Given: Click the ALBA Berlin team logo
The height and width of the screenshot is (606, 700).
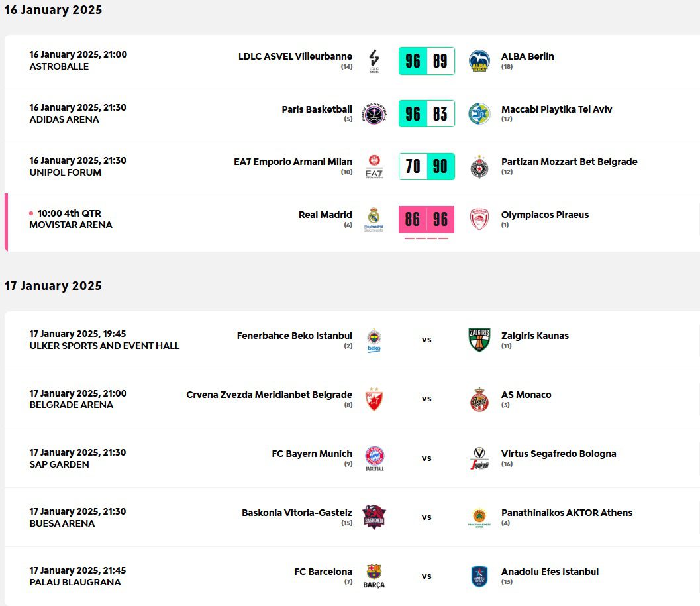Looking at the screenshot, I should pos(479,61).
